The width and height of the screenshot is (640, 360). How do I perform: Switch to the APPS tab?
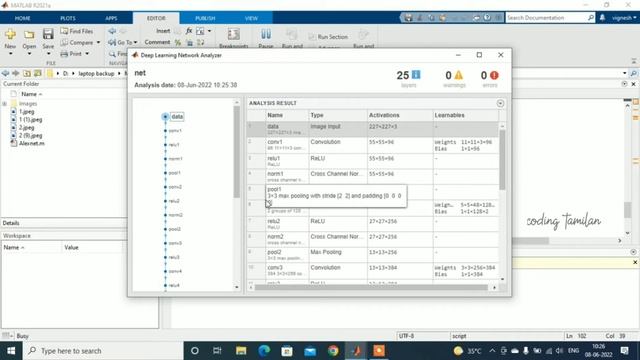click(111, 18)
